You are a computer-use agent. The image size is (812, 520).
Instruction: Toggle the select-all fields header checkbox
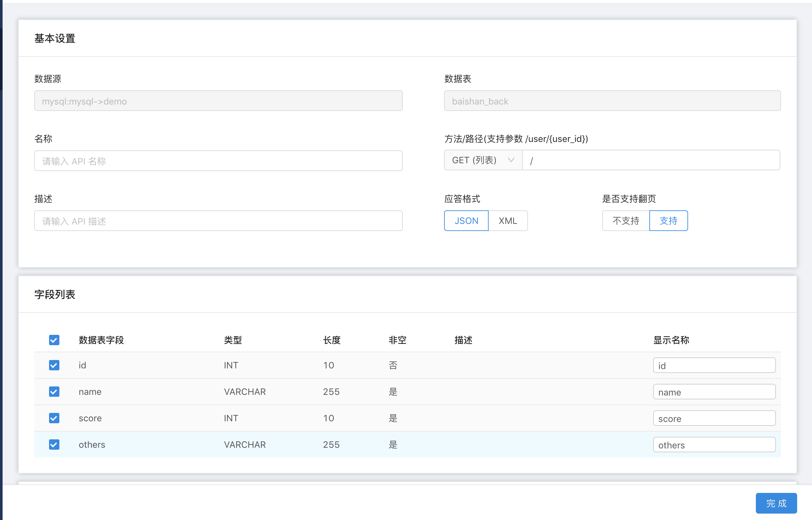54,340
